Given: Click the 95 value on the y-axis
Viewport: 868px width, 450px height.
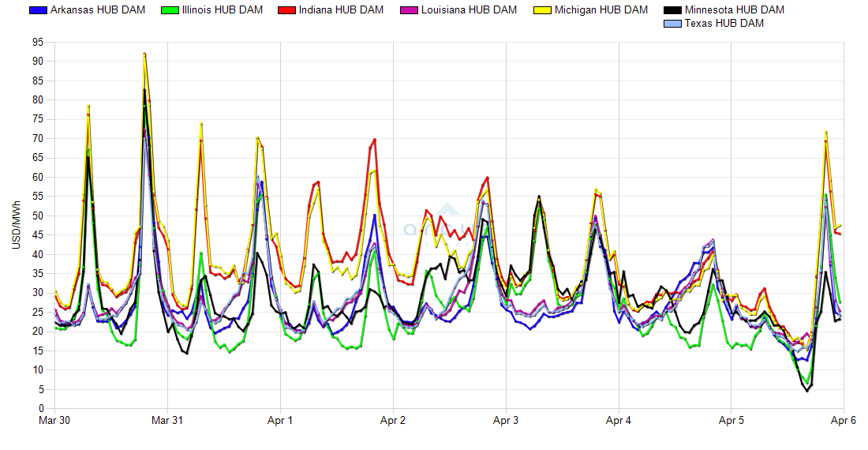Looking at the screenshot, I should 38,42.
